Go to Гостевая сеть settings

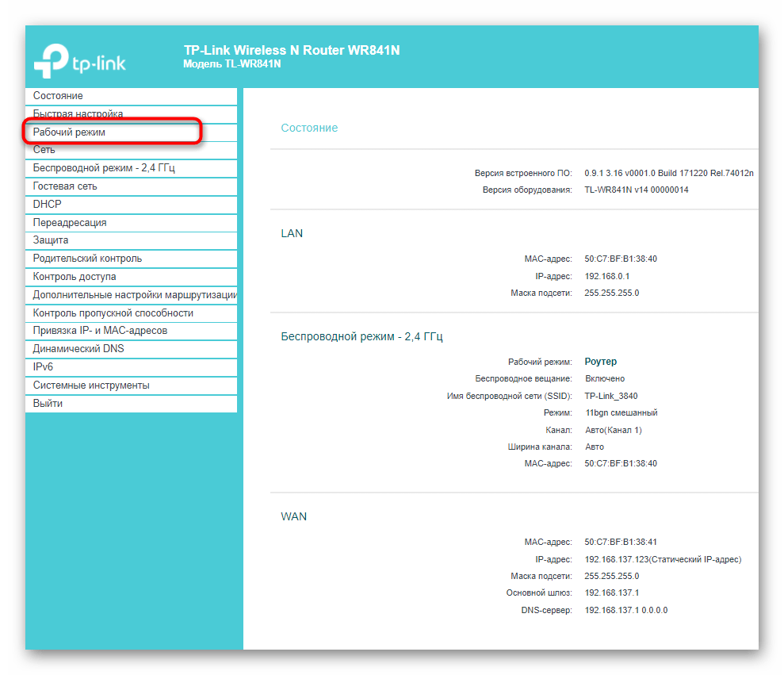click(131, 186)
